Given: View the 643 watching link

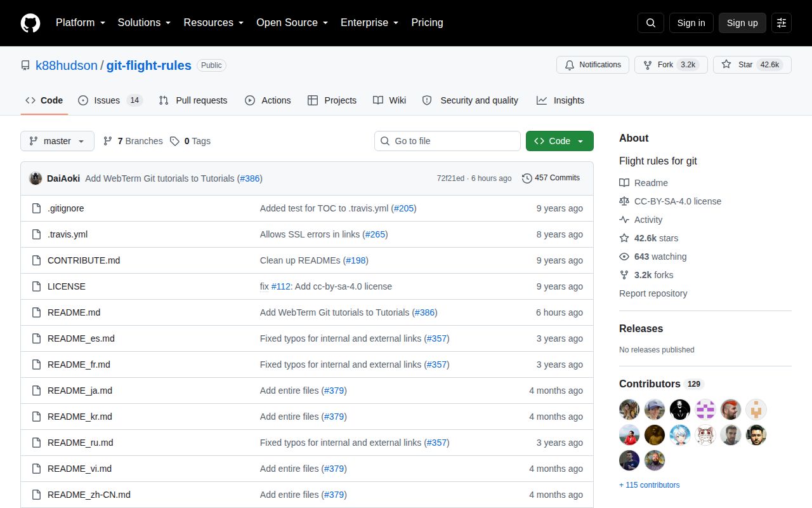Looking at the screenshot, I should [653, 257].
